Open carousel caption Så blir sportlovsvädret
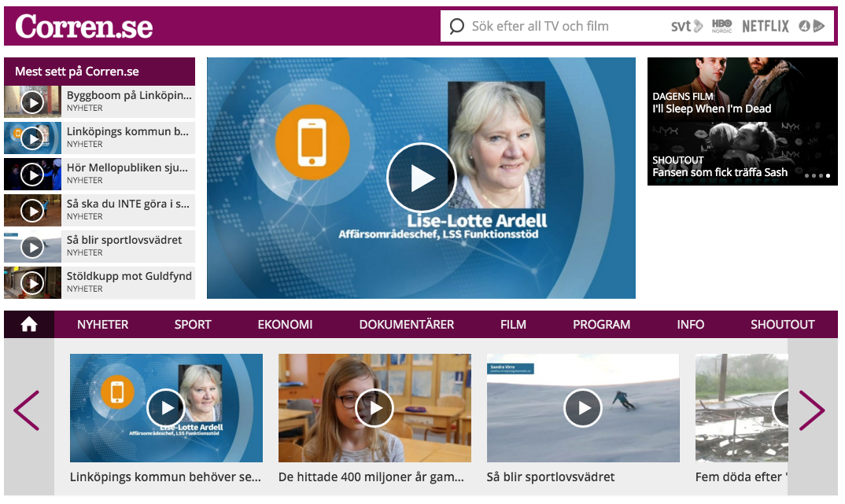The height and width of the screenshot is (504, 845). click(551, 477)
